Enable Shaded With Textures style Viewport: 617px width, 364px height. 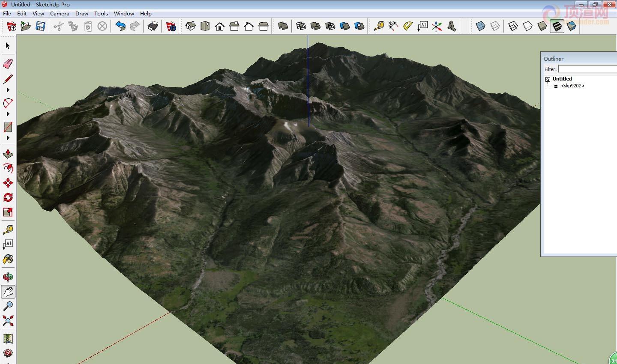coord(557,27)
